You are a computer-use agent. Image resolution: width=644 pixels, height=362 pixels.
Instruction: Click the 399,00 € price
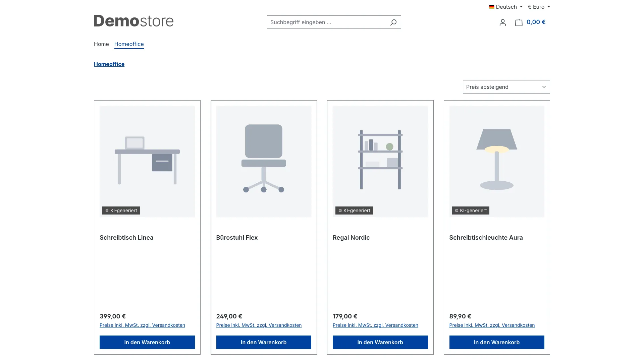(113, 316)
